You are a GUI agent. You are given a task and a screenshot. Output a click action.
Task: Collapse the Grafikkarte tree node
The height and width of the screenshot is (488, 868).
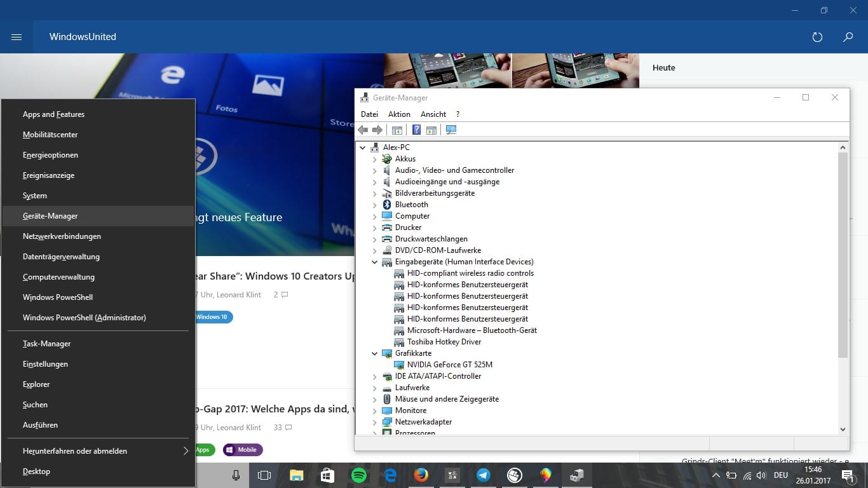point(375,353)
